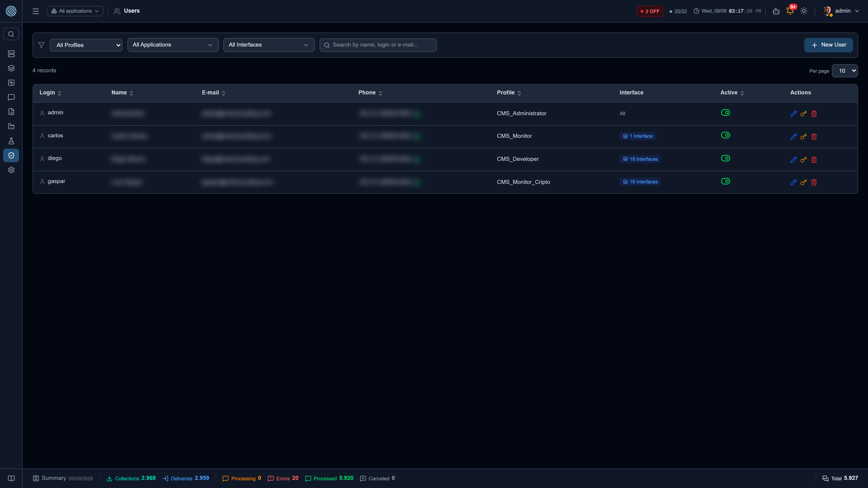Open diego's 18 Interfaces badge

pyautogui.click(x=640, y=159)
